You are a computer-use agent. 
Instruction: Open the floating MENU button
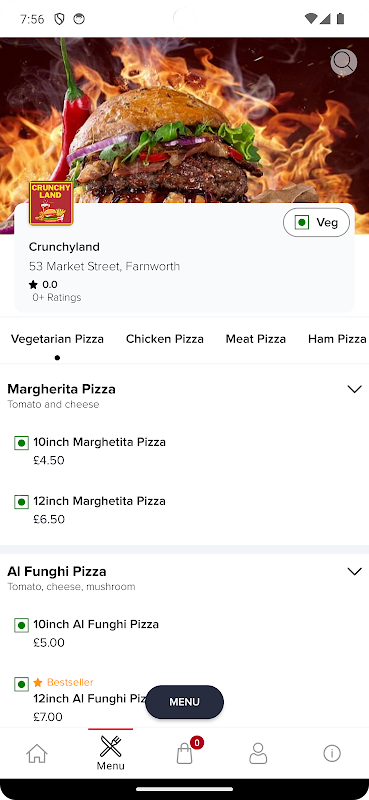(184, 702)
